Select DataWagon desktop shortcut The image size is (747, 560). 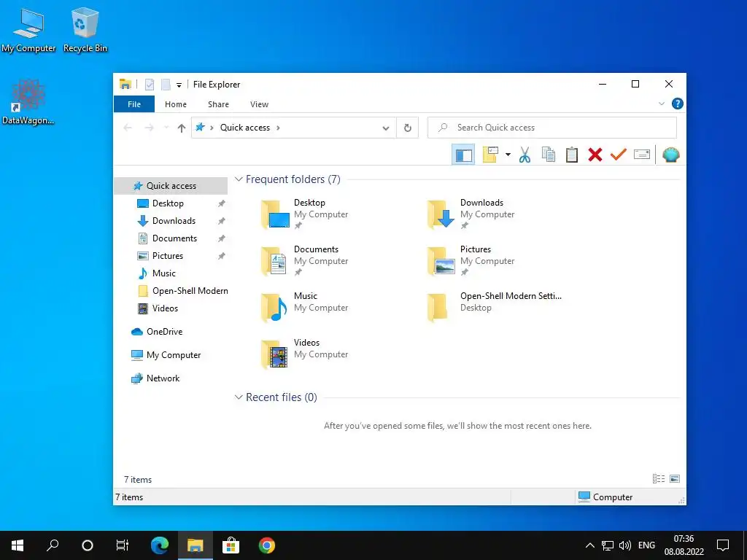click(28, 102)
